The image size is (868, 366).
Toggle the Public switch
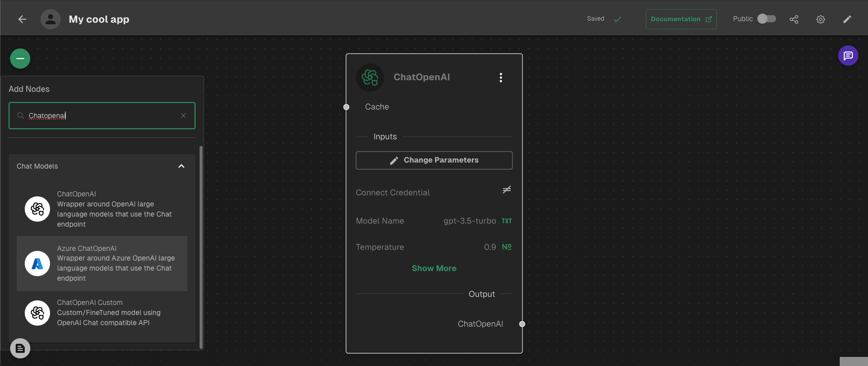click(x=766, y=19)
